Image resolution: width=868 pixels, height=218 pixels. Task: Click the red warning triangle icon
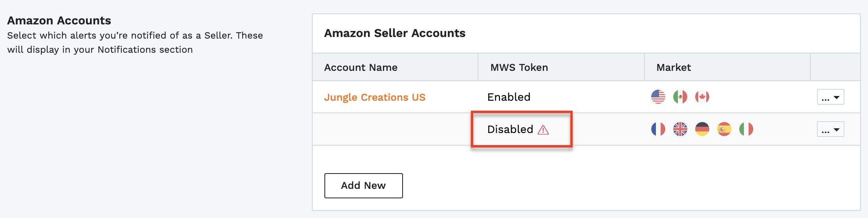point(543,129)
